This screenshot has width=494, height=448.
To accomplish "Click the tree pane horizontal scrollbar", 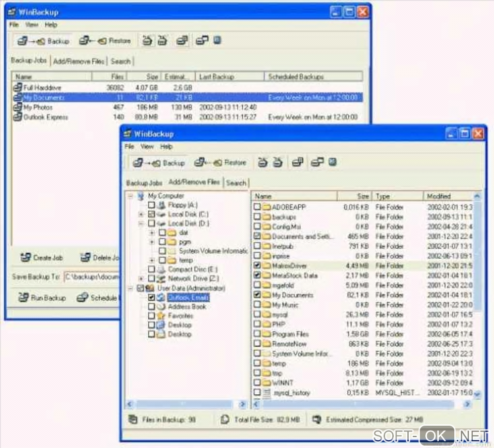I will pos(185,404).
